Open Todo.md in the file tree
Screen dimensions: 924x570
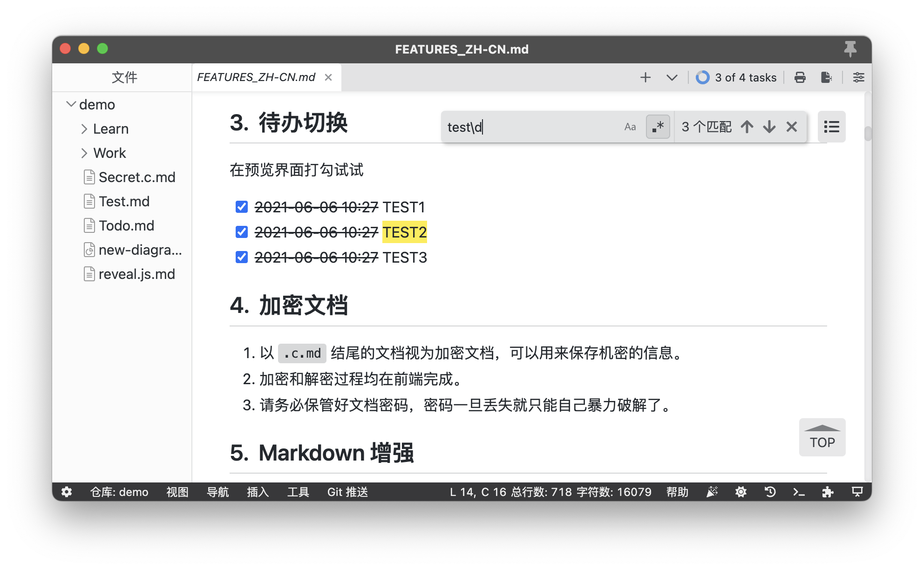tap(126, 226)
